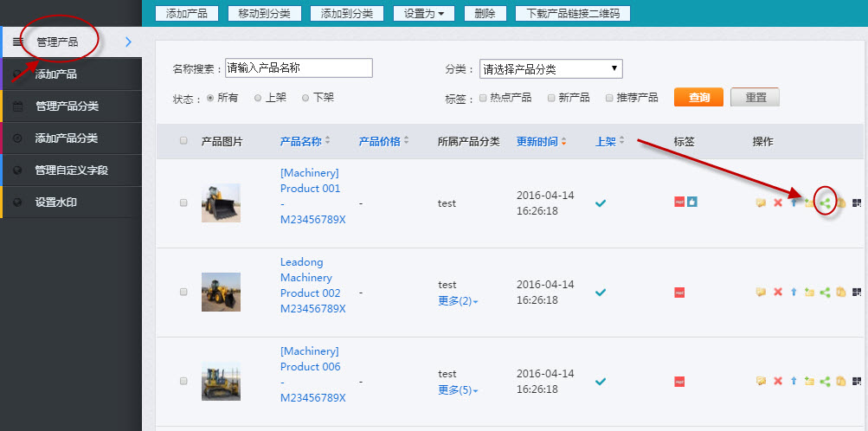Click the share icon for Product 001

click(825, 203)
